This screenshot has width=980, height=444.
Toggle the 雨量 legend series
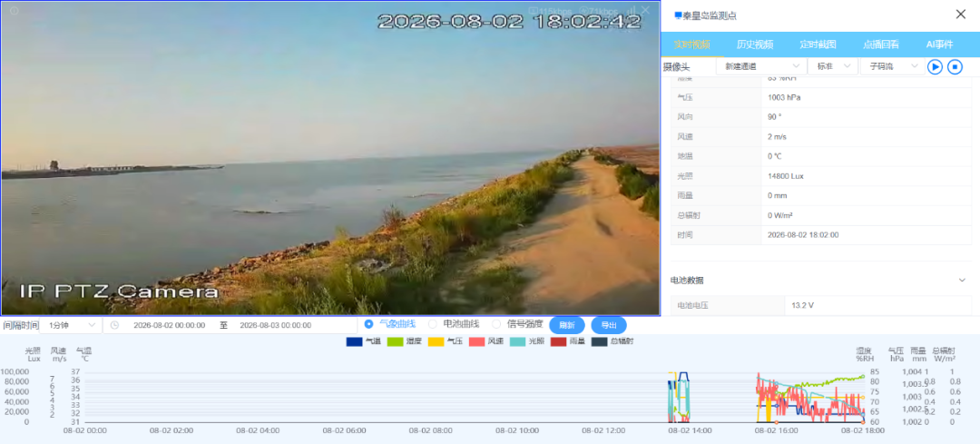(x=567, y=341)
